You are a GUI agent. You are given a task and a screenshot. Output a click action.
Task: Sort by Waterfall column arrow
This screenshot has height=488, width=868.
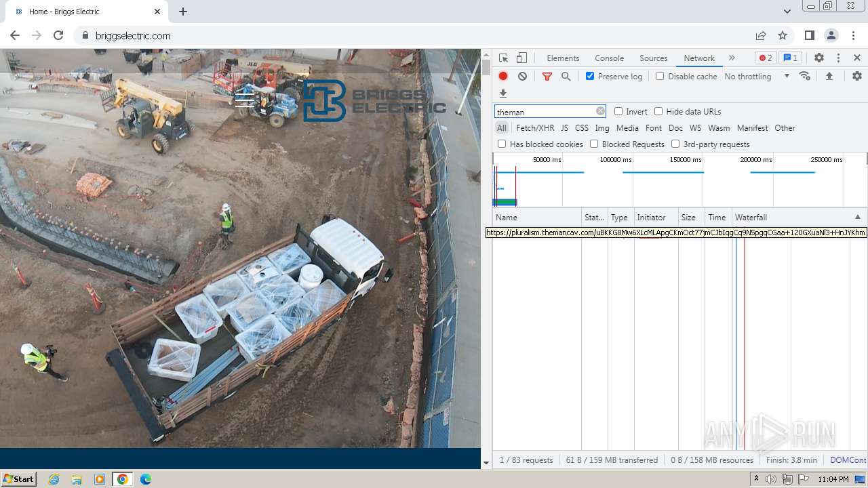point(857,217)
